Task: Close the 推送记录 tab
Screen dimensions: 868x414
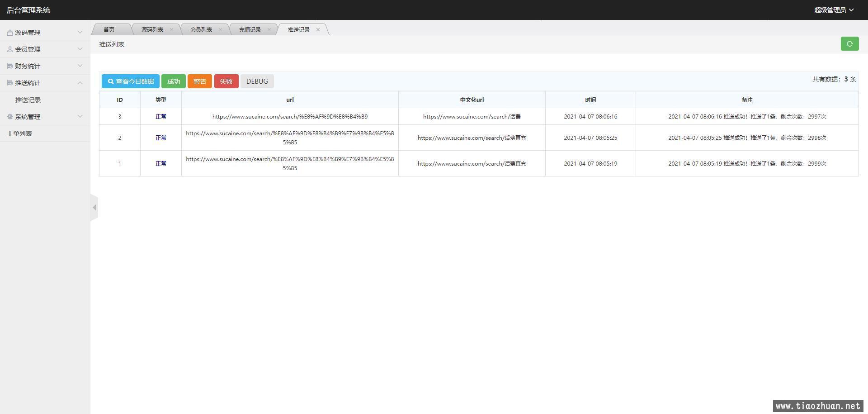Action: click(318, 30)
